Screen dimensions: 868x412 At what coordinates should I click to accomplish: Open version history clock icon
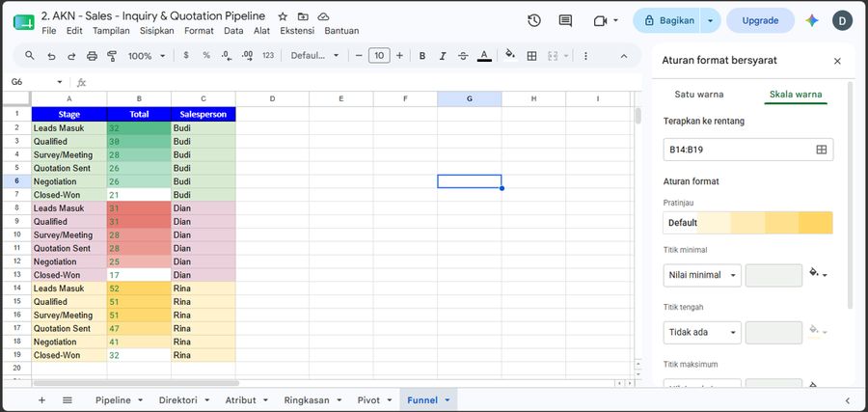click(533, 20)
